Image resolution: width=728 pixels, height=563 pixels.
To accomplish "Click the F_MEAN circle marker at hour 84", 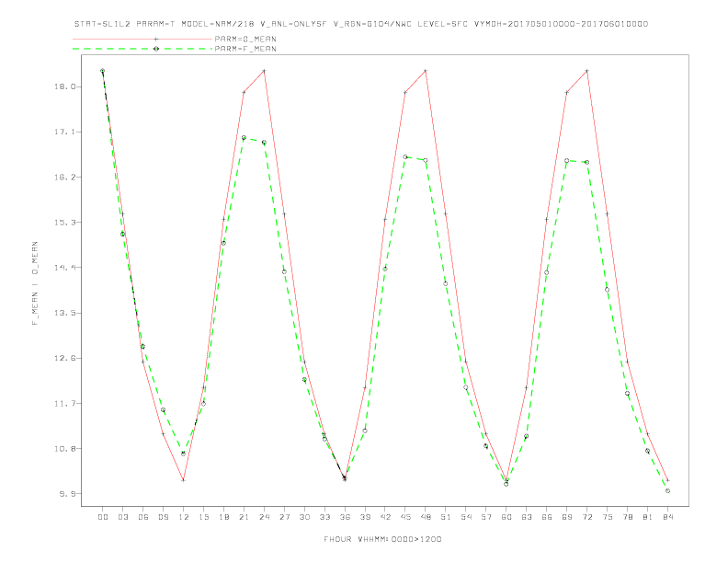I will coord(667,490).
